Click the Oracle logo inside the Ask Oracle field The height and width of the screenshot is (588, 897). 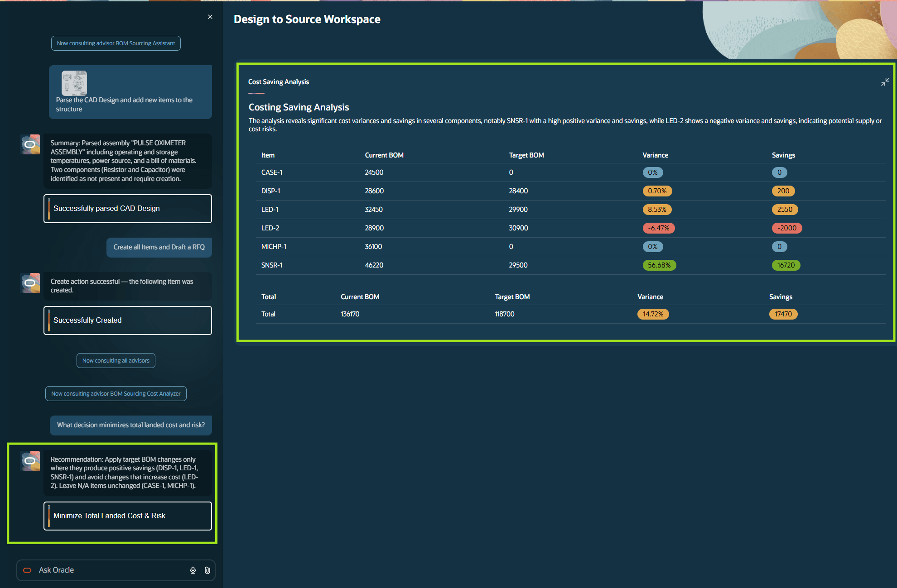click(27, 570)
